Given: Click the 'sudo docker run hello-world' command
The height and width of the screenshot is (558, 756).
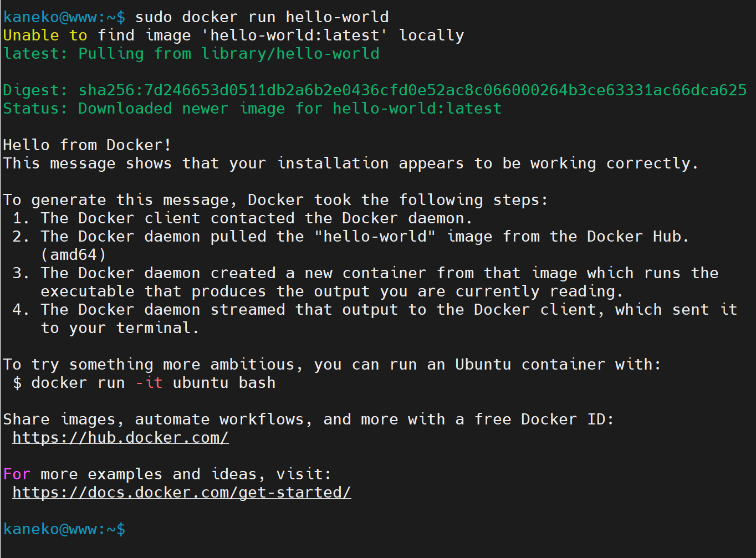Looking at the screenshot, I should (x=262, y=17).
